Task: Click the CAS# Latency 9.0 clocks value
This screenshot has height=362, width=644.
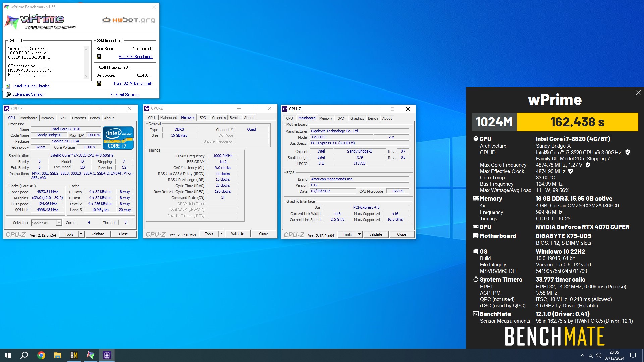Action: coord(223,168)
